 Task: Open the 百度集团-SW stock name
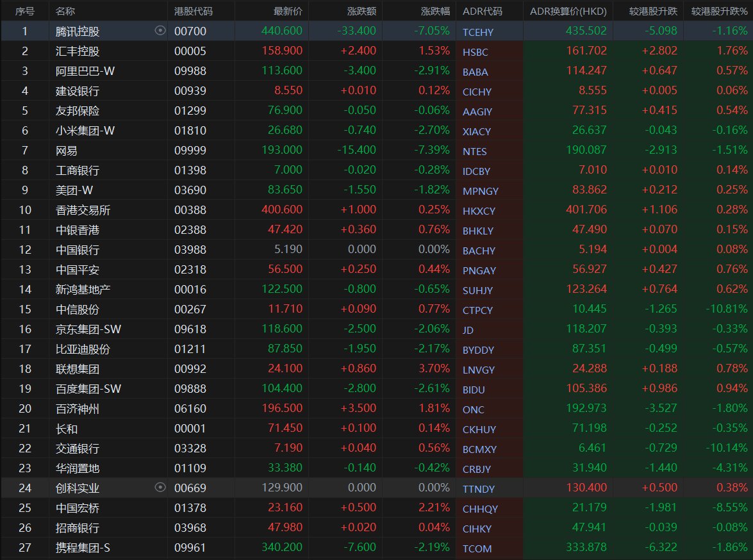coord(88,388)
